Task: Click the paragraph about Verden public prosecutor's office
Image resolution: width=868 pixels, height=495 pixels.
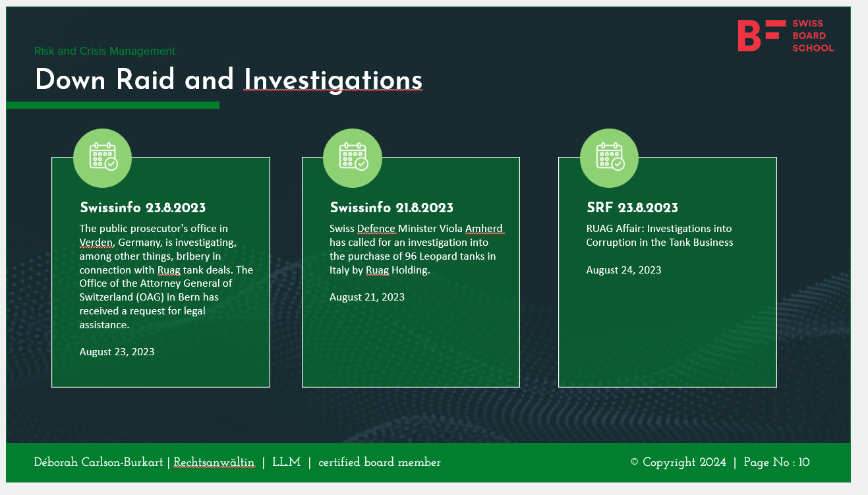Action: click(x=166, y=277)
